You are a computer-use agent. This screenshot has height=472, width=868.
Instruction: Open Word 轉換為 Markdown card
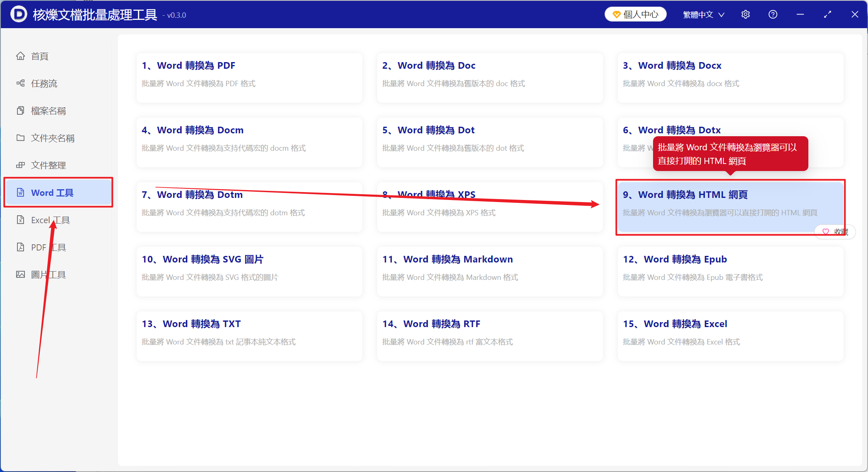[x=490, y=271]
